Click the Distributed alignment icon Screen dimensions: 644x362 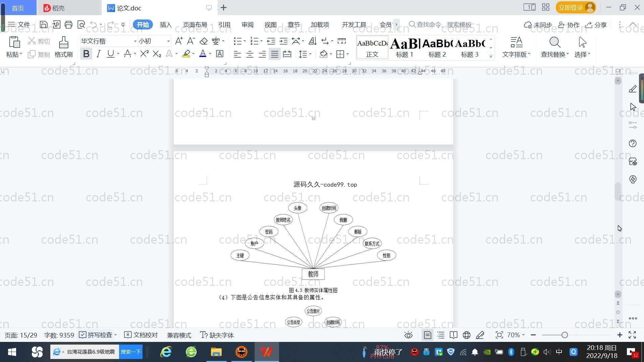[x=287, y=54]
